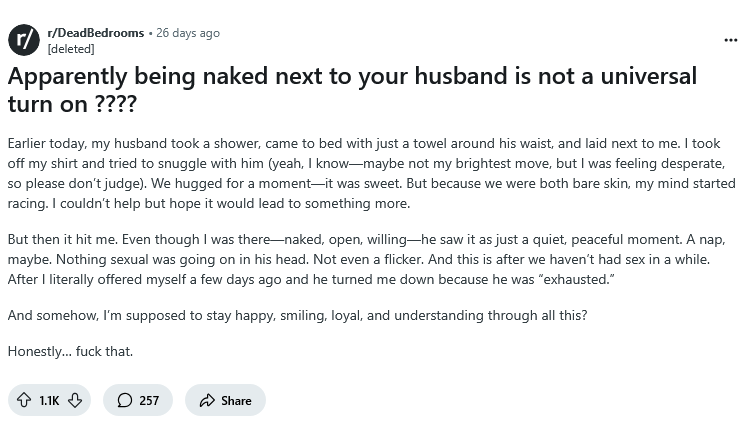Click the closing line "Honestly... fuck that."
The width and height of the screenshot is (748, 424).
click(x=70, y=352)
